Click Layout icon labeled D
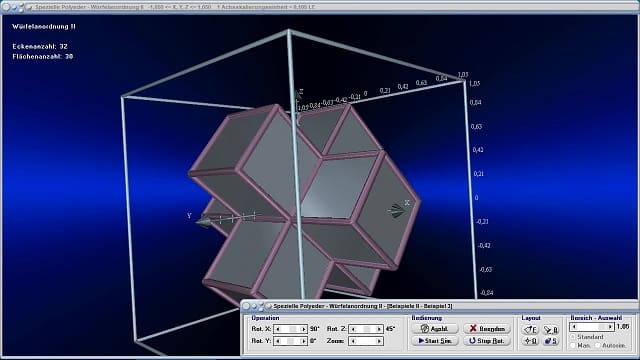 (530, 341)
